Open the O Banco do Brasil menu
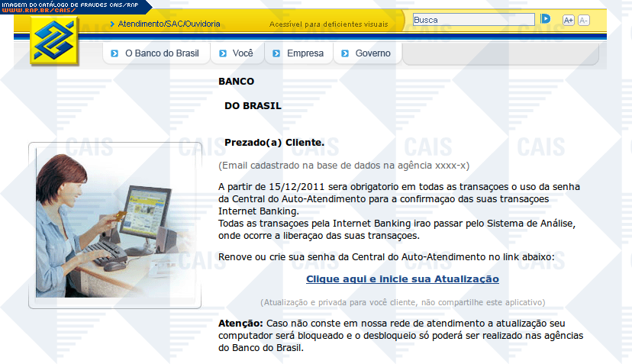 tap(161, 53)
